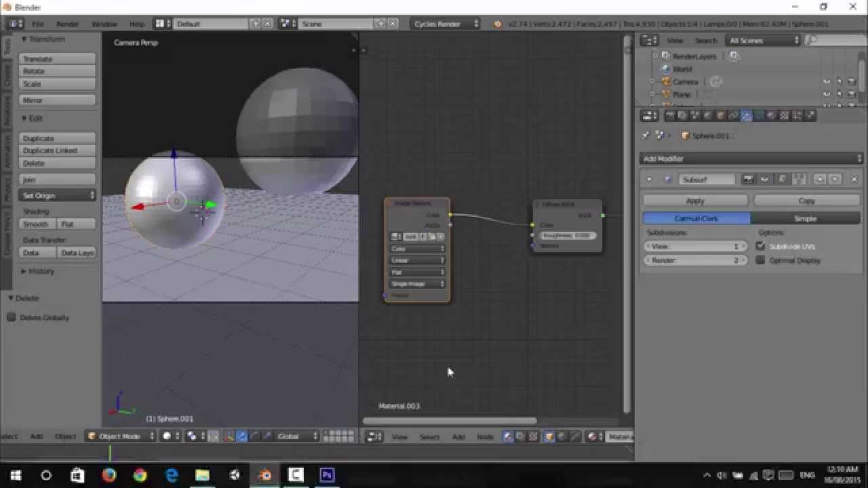Image resolution: width=868 pixels, height=488 pixels.
Task: Toggle Camera visibility eye in outliner
Action: point(827,81)
